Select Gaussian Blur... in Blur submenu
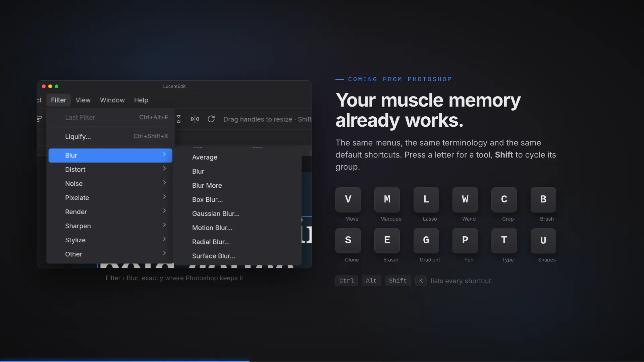644x362 pixels. pos(238,214)
